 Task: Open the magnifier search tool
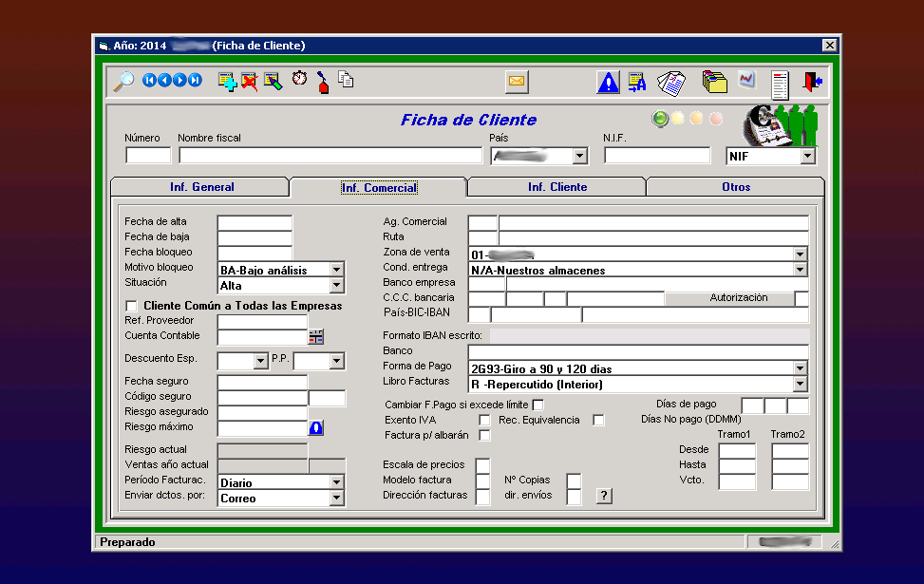coord(123,82)
